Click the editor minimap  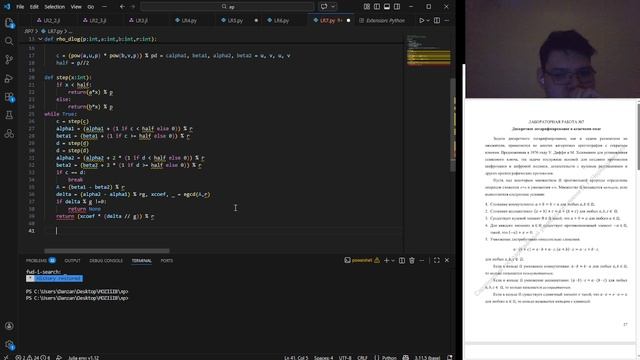point(428,50)
